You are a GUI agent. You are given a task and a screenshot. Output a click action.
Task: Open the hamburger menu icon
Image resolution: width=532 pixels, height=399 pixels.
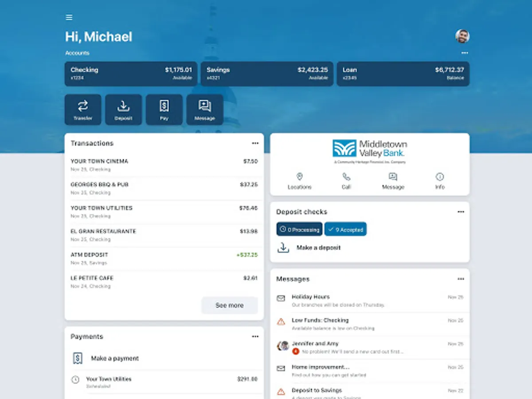tap(69, 17)
